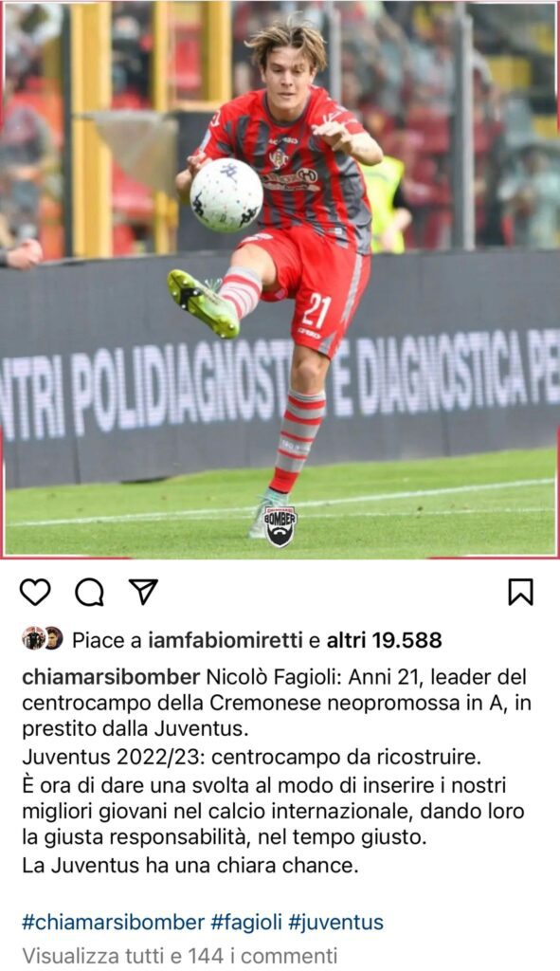Open the #juventus hashtag
Screen dimensions: 560x971
pyautogui.click(x=336, y=922)
